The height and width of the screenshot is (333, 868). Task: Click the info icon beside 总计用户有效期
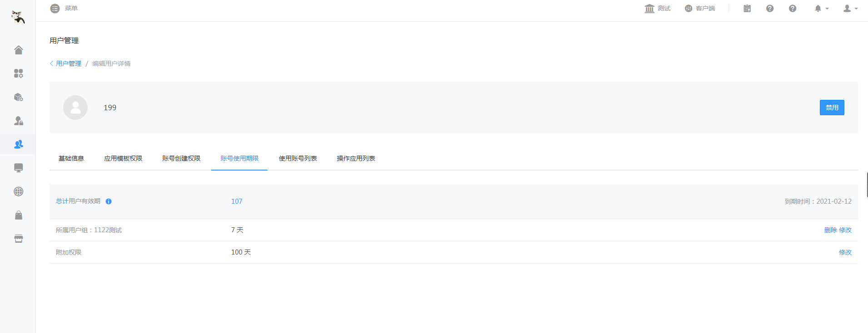109,201
